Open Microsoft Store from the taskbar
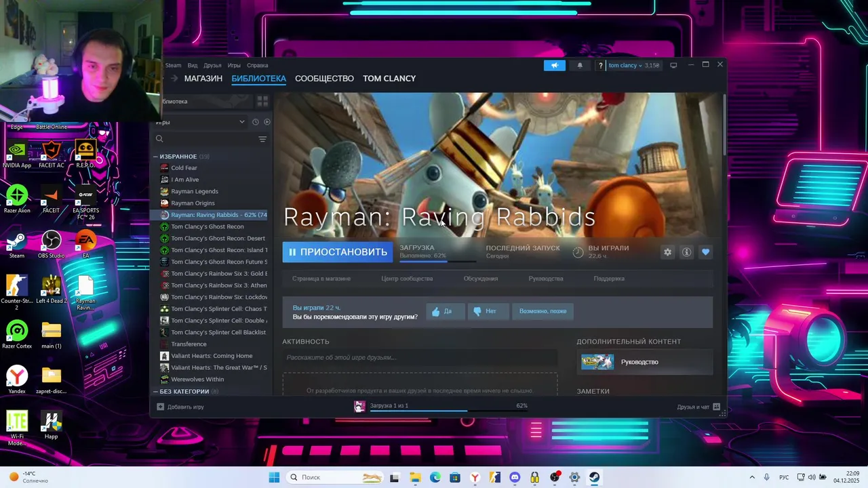Viewport: 868px width, 488px height. 455,477
